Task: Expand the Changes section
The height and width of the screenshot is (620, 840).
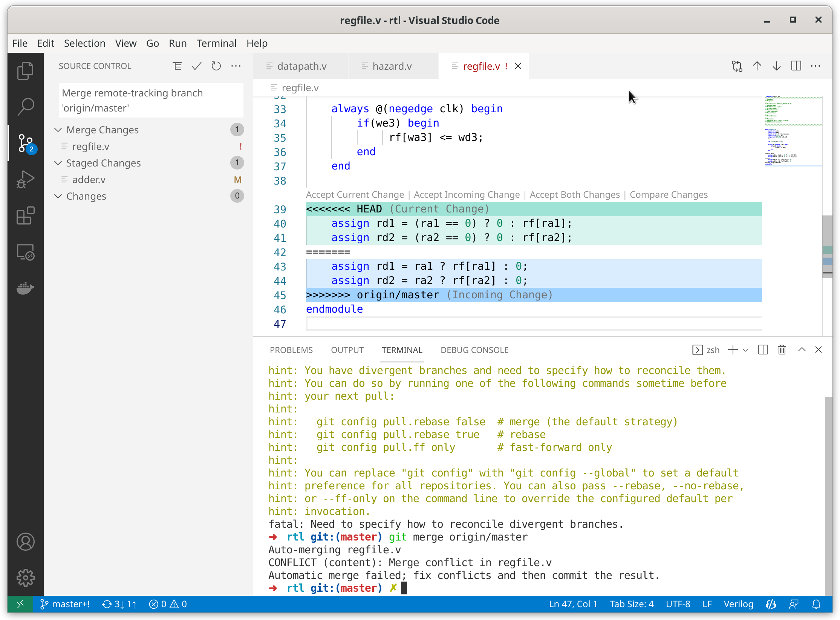Action: pyautogui.click(x=86, y=195)
